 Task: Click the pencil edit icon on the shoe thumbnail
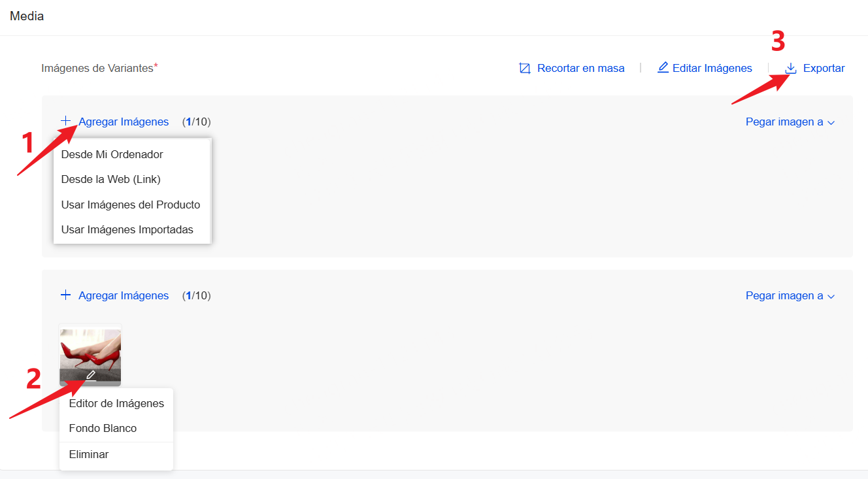click(90, 376)
